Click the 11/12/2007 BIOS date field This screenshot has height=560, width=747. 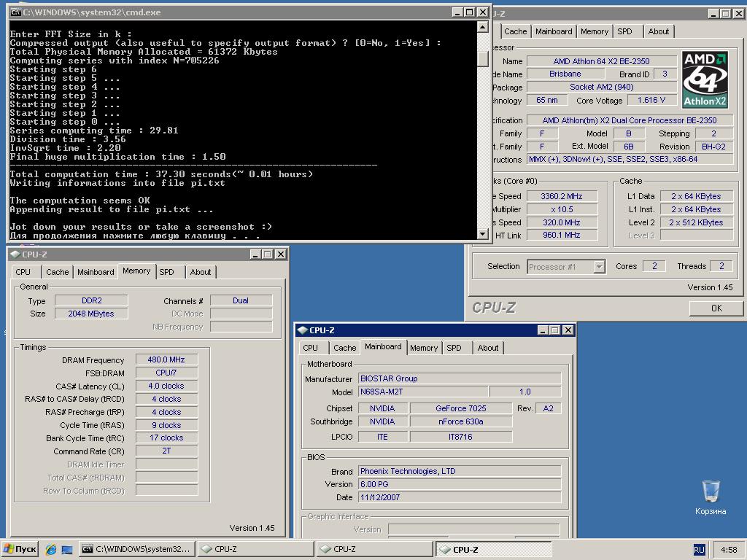460,497
